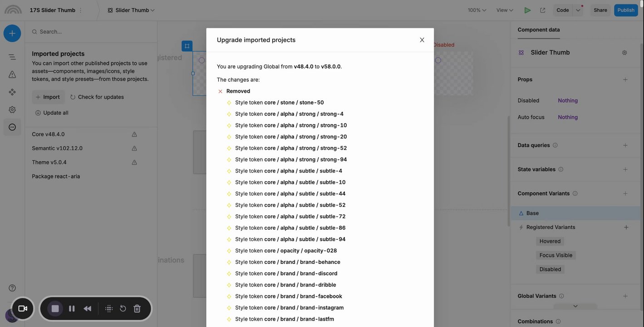This screenshot has width=644, height=327.
Task: Delete the recording with the trash icon
Action: click(137, 309)
